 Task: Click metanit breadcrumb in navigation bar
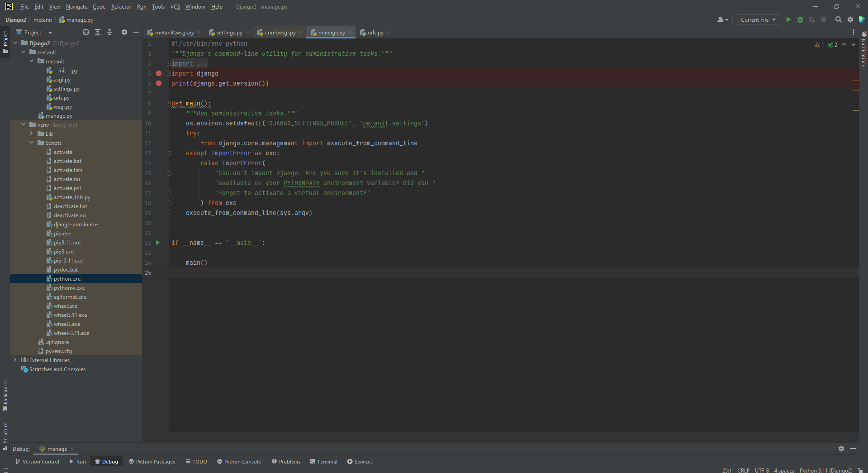[x=43, y=19]
